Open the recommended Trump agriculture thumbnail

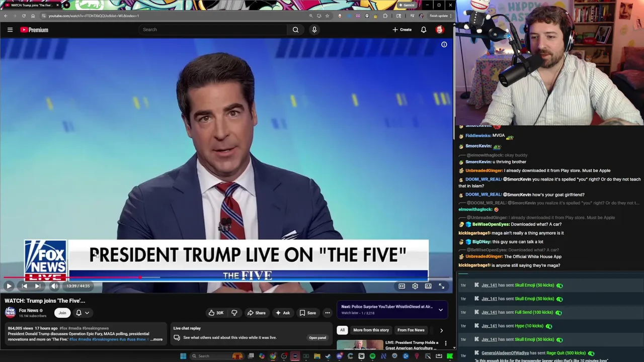360,346
